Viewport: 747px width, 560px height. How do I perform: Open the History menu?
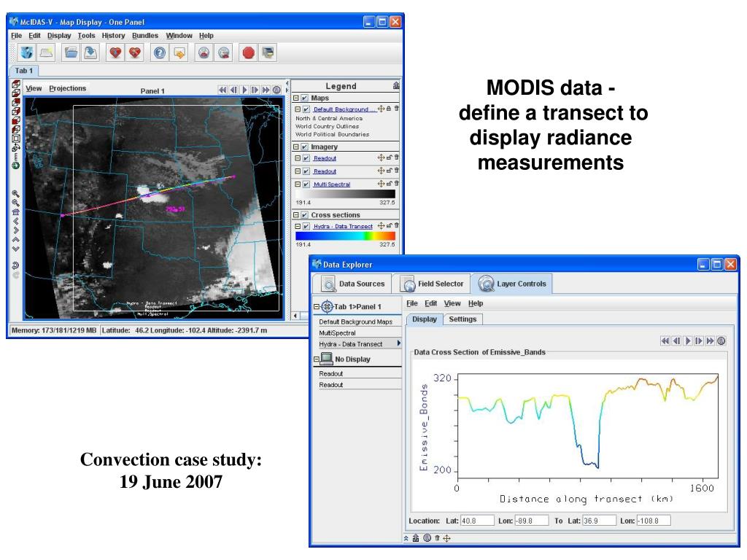tap(113, 35)
